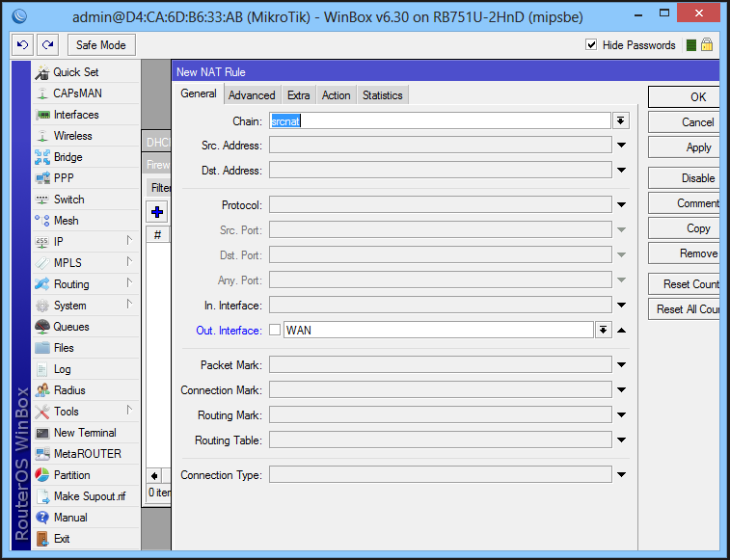Image resolution: width=730 pixels, height=560 pixels.
Task: Click the Out. Interface WAN field
Action: coord(438,330)
